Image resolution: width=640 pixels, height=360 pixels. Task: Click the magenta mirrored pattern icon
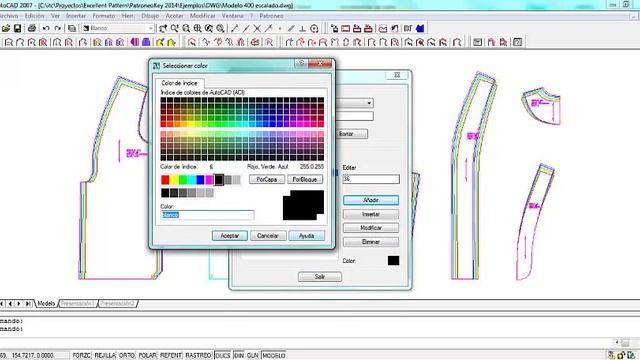click(135, 42)
